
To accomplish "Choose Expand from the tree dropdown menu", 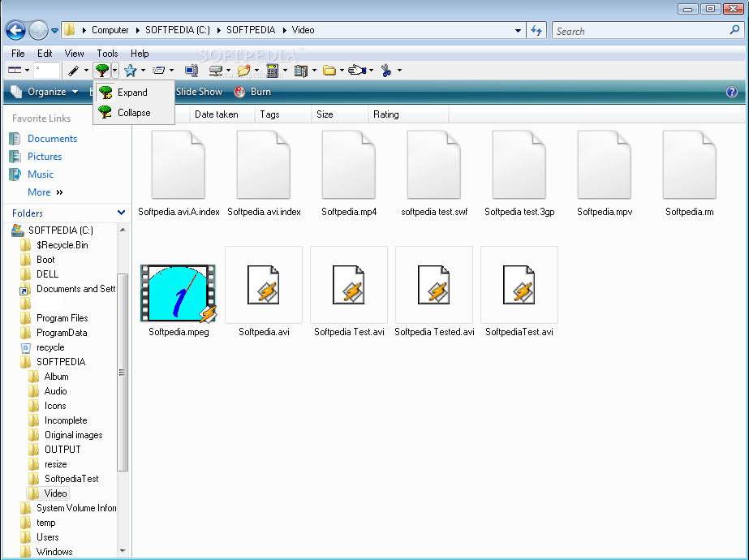I will click(134, 93).
